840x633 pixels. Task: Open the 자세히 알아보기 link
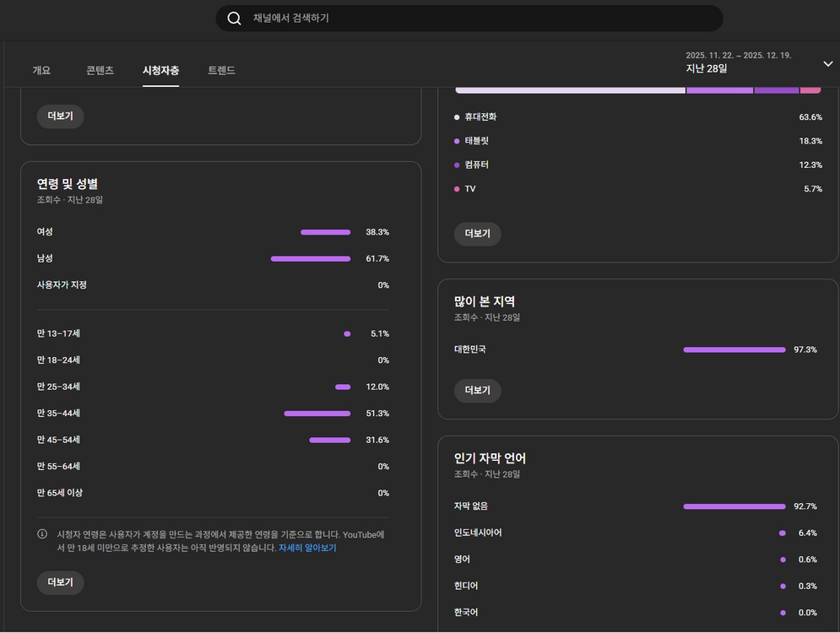[x=307, y=548]
